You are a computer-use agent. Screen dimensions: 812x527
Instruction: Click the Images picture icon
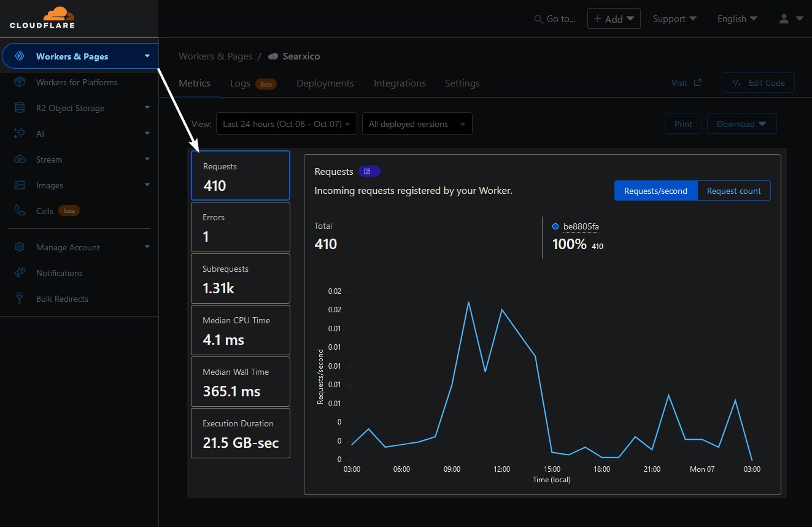coord(20,185)
